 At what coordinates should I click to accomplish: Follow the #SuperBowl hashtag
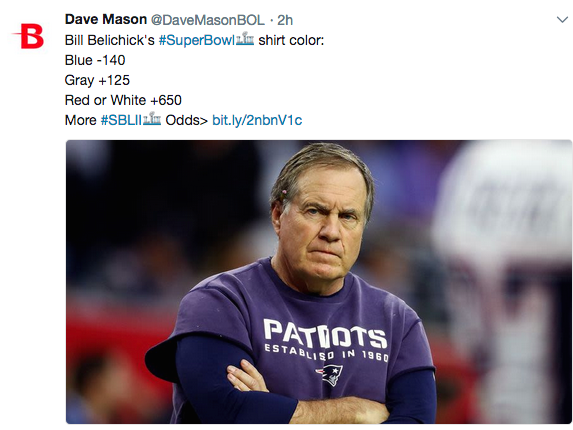[x=197, y=40]
